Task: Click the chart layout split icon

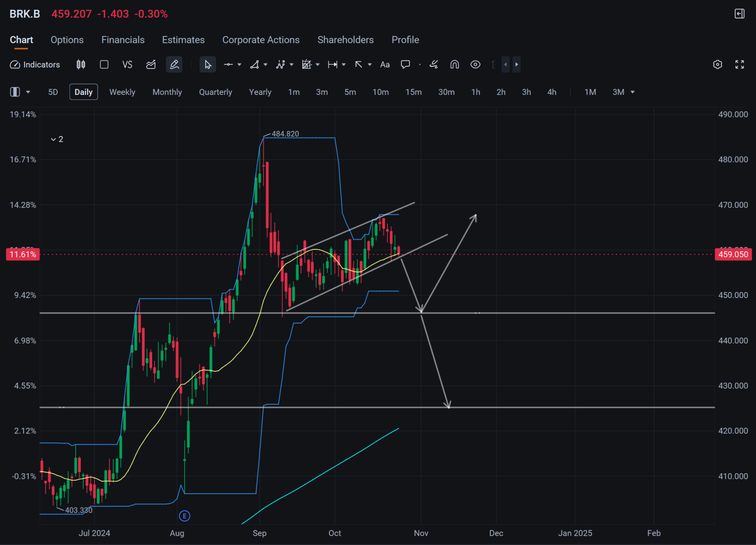Action: (15, 92)
